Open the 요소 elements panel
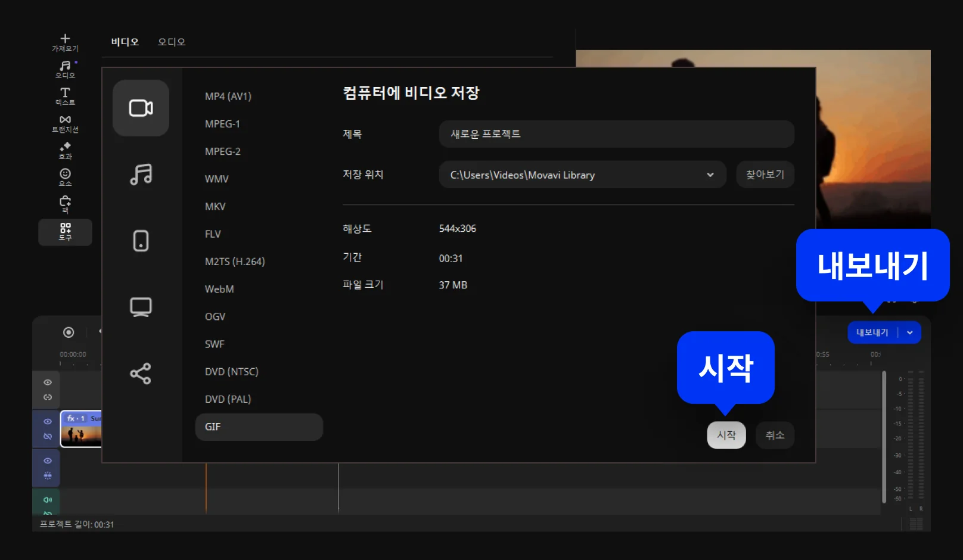 65,178
